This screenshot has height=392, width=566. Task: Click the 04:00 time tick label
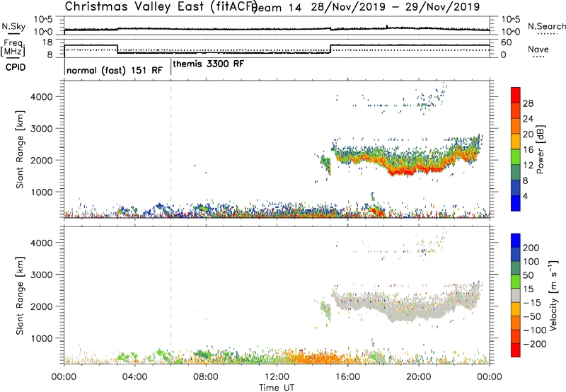[134, 377]
